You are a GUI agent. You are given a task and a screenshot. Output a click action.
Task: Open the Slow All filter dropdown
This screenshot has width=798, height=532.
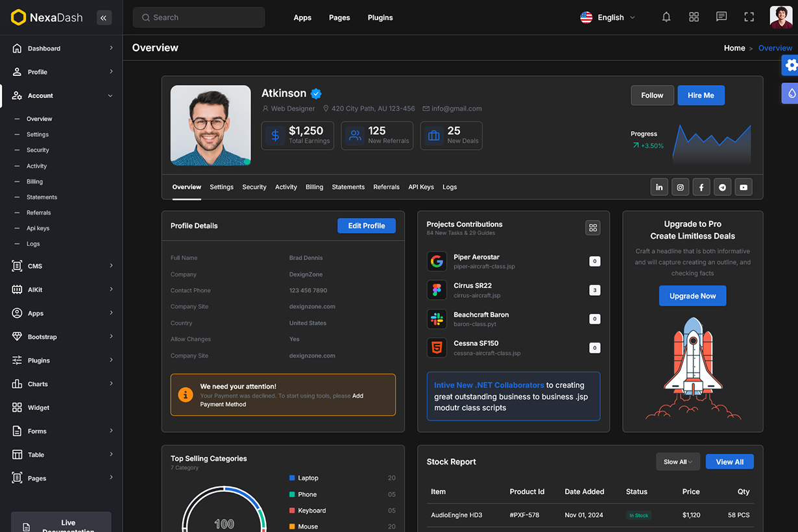(677, 462)
